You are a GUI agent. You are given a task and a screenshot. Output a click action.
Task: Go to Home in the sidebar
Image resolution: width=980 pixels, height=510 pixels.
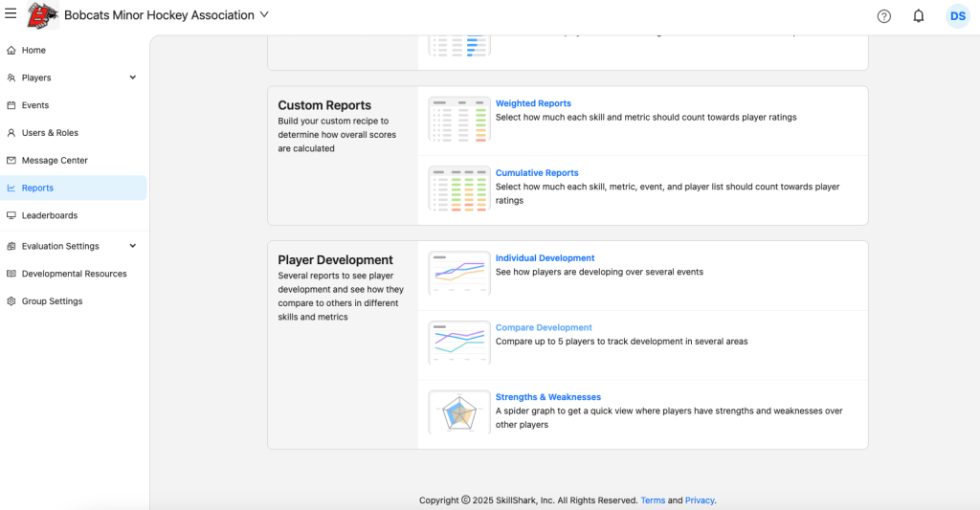tap(33, 50)
